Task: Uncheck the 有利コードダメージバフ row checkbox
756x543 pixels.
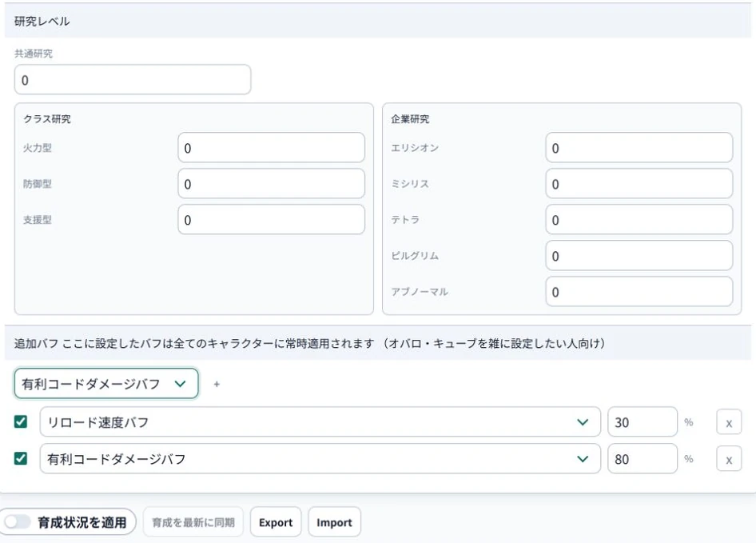Action: (21, 458)
